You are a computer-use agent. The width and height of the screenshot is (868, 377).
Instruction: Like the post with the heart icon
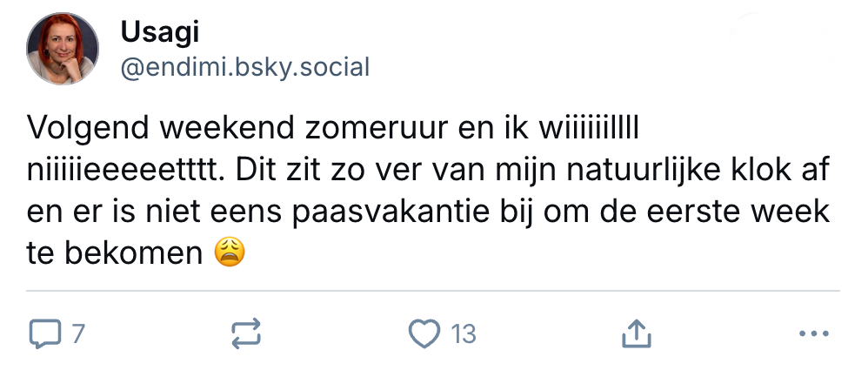(x=426, y=333)
